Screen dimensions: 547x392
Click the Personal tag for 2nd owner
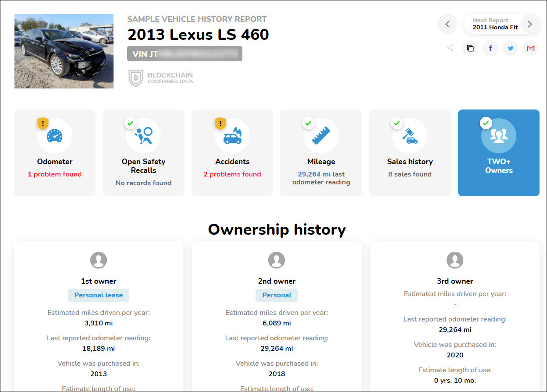[277, 295]
